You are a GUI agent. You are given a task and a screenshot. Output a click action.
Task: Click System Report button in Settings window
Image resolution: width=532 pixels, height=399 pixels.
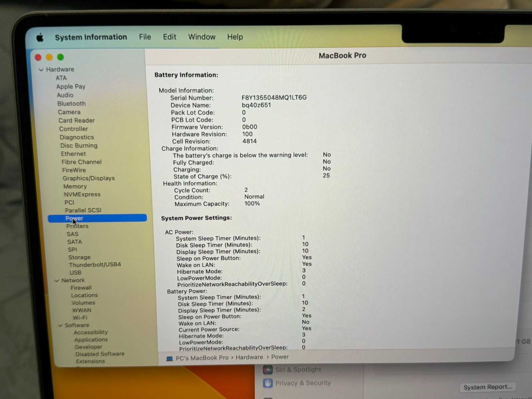coord(487,387)
